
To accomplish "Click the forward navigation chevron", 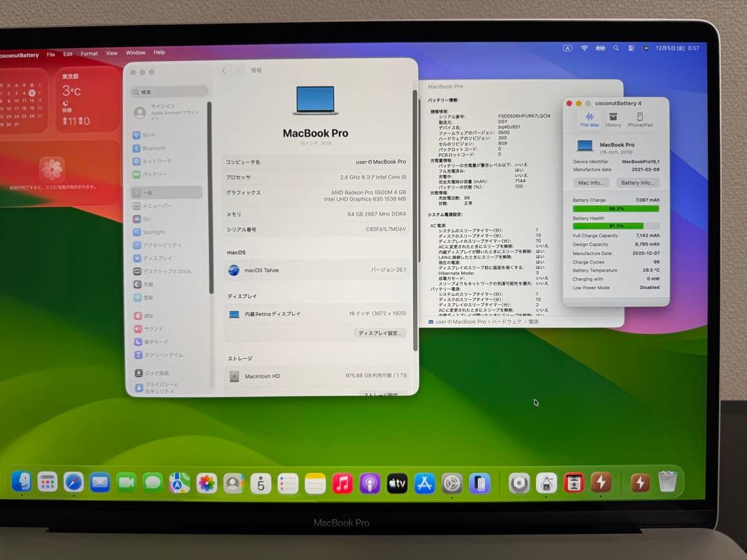I will tap(237, 70).
